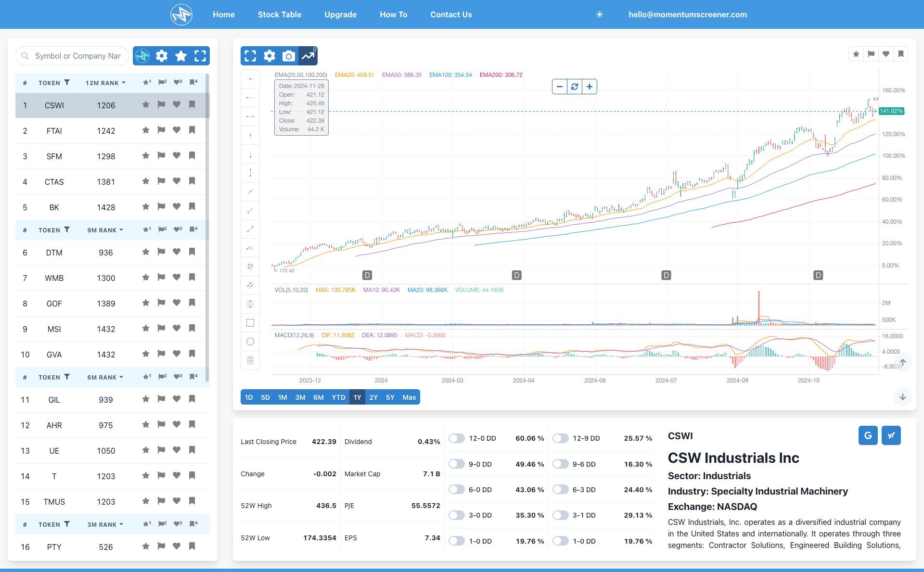Star CSWI in chart header

pos(856,54)
